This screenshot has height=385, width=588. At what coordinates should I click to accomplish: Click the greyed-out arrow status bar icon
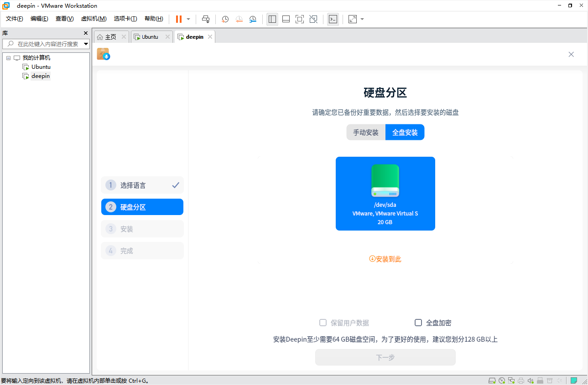click(559, 380)
